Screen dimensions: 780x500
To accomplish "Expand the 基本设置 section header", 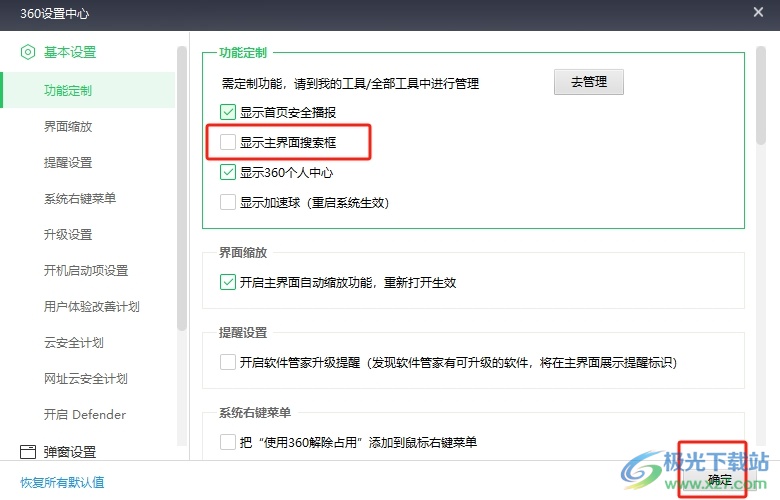I will coord(70,52).
